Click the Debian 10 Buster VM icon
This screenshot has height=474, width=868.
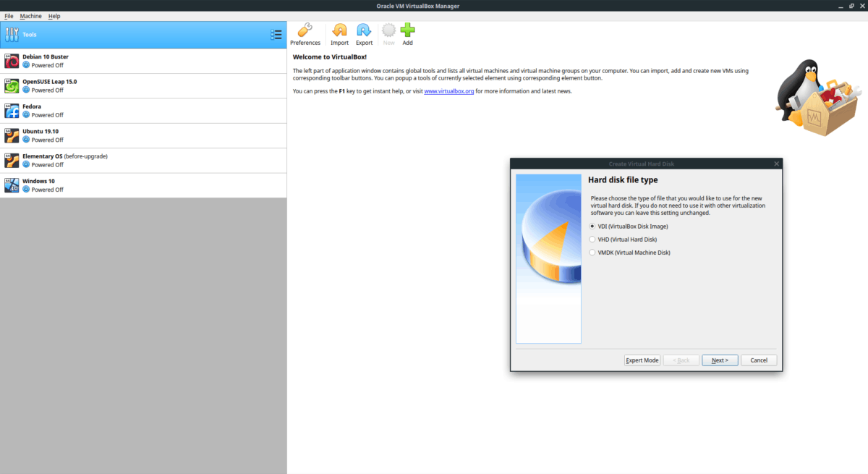point(11,60)
